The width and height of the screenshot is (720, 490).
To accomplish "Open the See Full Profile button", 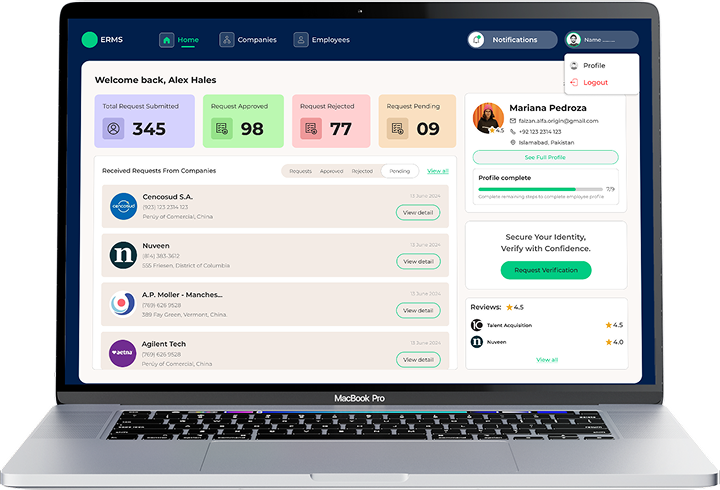I will [x=545, y=157].
